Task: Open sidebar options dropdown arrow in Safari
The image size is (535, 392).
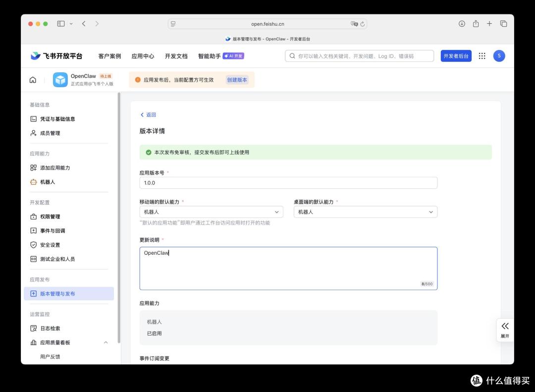Action: click(x=71, y=24)
